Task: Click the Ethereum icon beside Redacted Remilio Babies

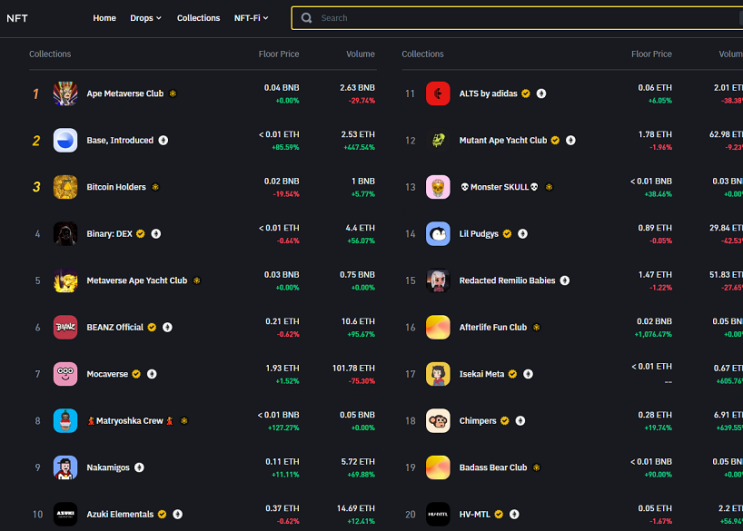Action: (565, 280)
